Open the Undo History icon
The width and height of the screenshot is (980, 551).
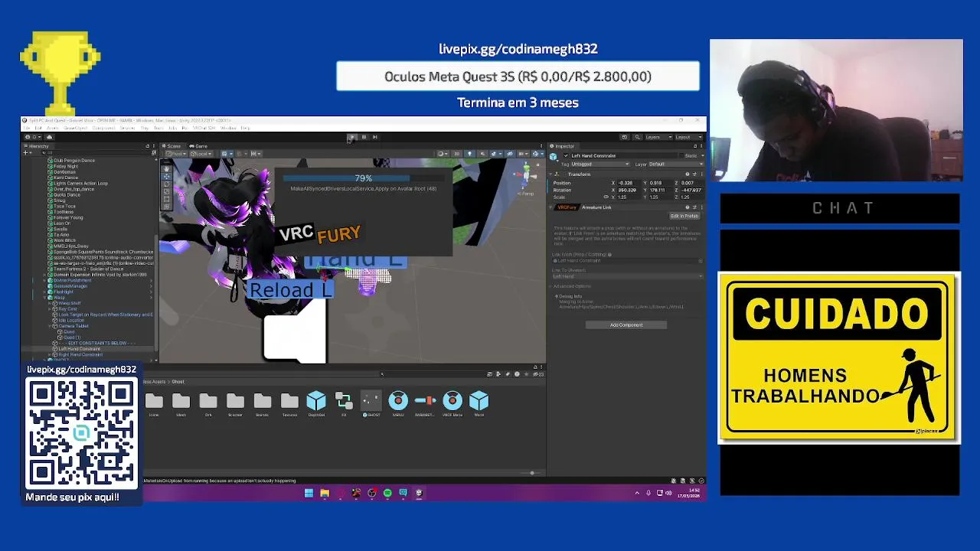[625, 137]
